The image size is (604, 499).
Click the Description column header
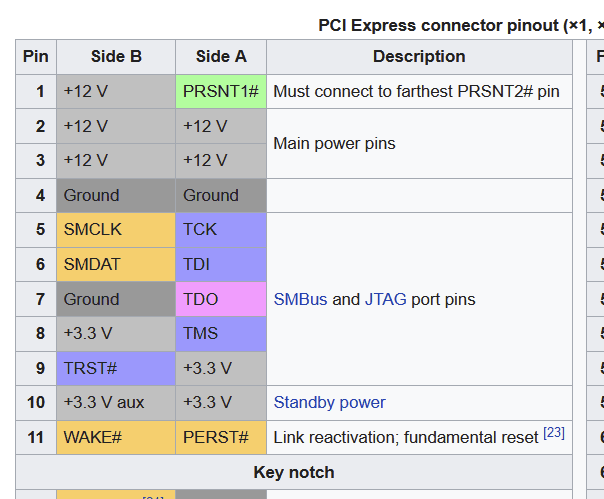coord(419,57)
